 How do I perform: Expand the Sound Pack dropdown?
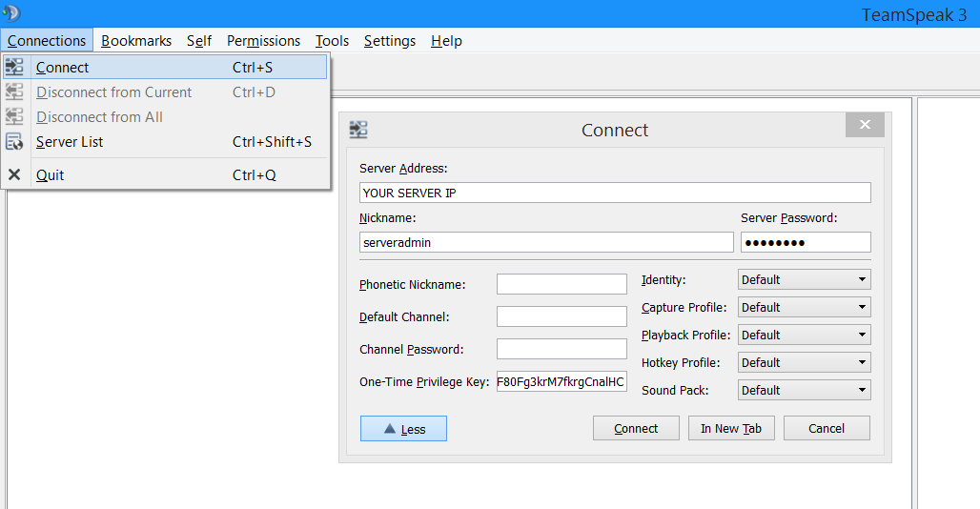click(805, 390)
